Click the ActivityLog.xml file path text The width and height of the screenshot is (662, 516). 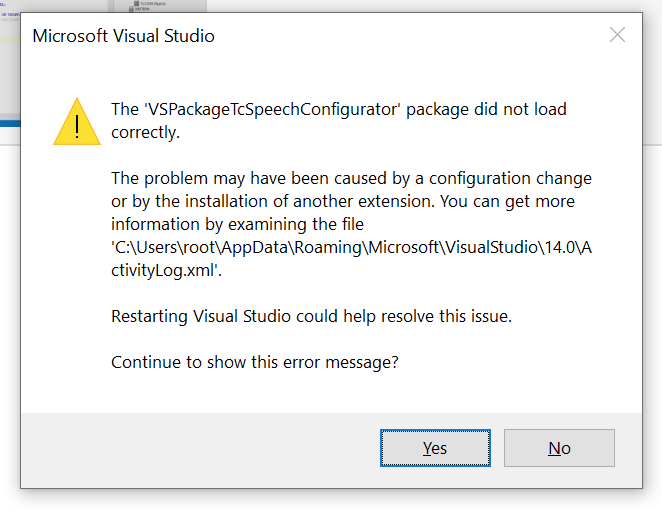351,258
